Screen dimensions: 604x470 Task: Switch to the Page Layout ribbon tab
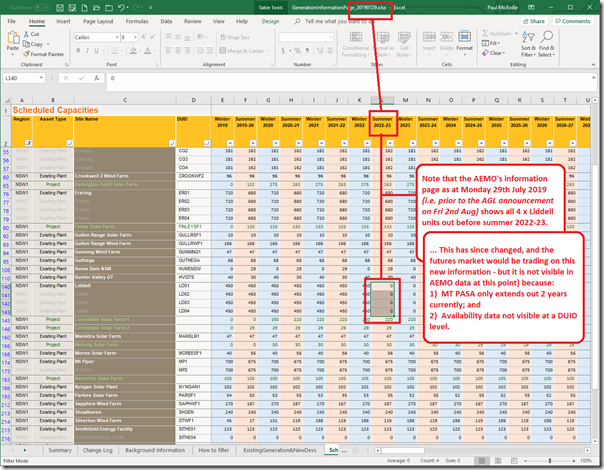tap(98, 21)
